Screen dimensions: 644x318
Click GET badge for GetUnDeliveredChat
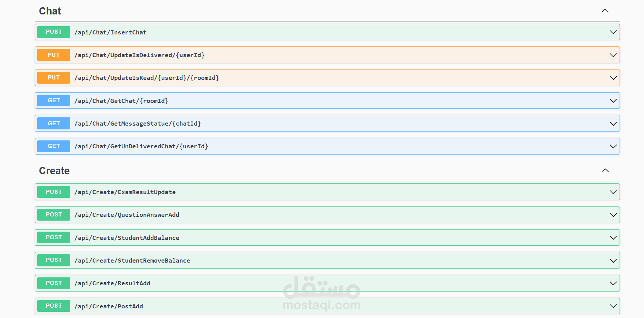(54, 146)
